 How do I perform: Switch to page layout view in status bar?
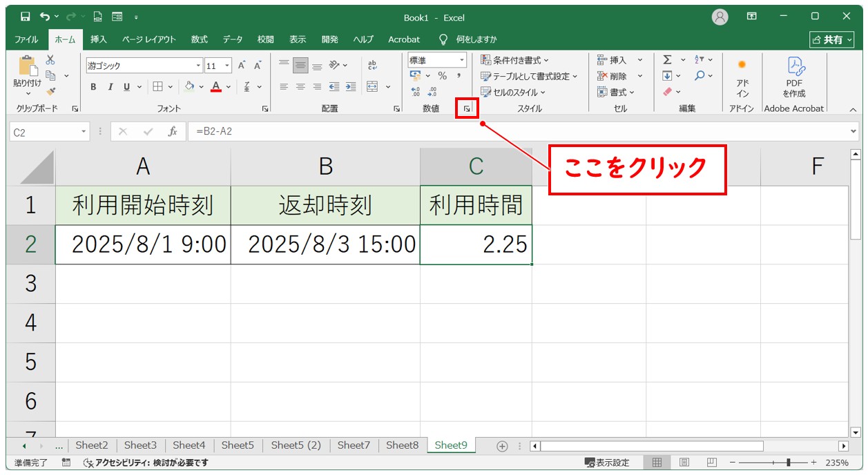point(684,463)
